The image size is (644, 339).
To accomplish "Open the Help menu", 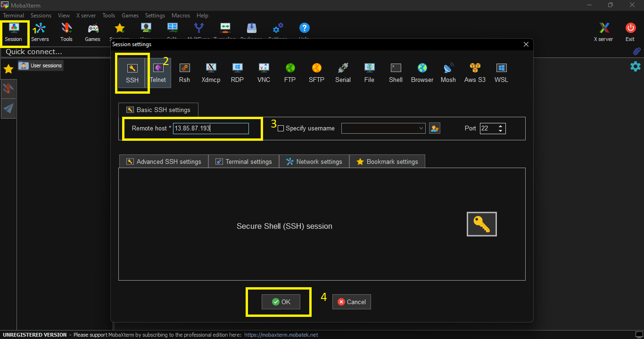I will coord(202,16).
